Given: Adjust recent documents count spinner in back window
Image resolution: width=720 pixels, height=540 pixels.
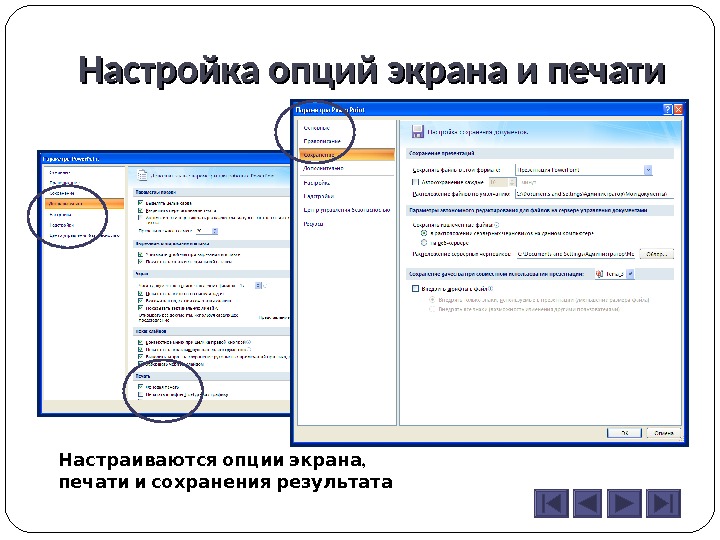Looking at the screenshot, I should click(258, 285).
